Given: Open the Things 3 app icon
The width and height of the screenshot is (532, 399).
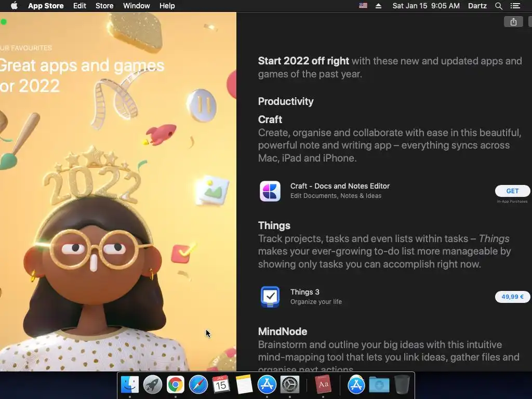Looking at the screenshot, I should pyautogui.click(x=270, y=297).
